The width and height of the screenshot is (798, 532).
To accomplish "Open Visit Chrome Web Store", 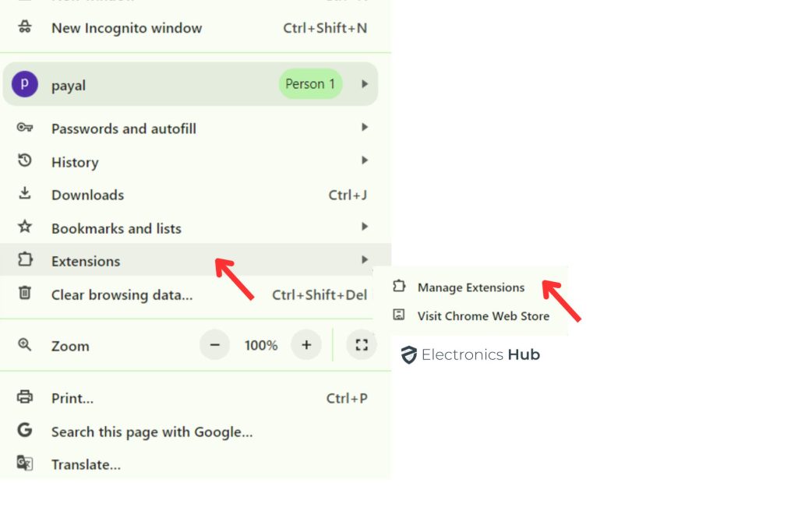I will tap(483, 315).
